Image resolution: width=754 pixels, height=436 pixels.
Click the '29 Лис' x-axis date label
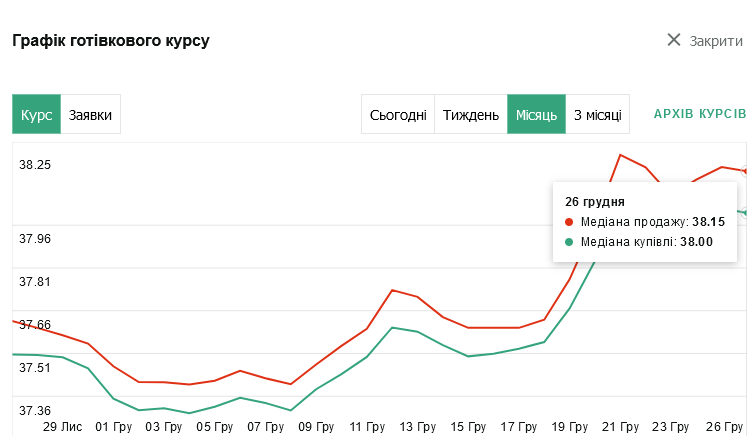pos(62,427)
